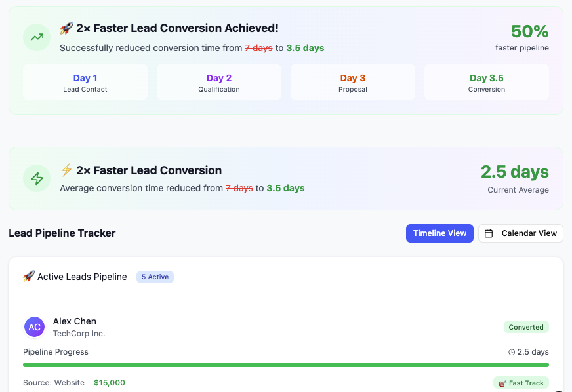
Task: Click the clock icon beside 2.5 days
Action: pyautogui.click(x=512, y=352)
